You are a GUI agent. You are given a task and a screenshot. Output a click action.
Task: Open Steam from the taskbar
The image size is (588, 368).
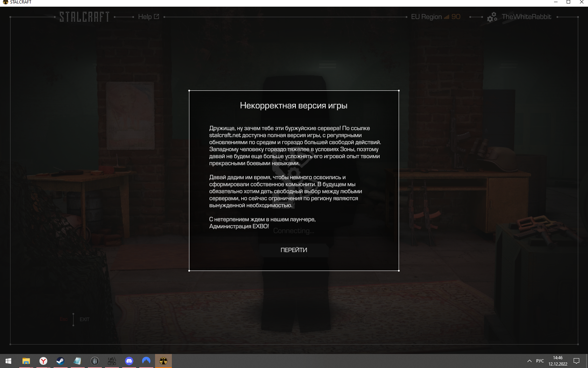click(x=60, y=361)
